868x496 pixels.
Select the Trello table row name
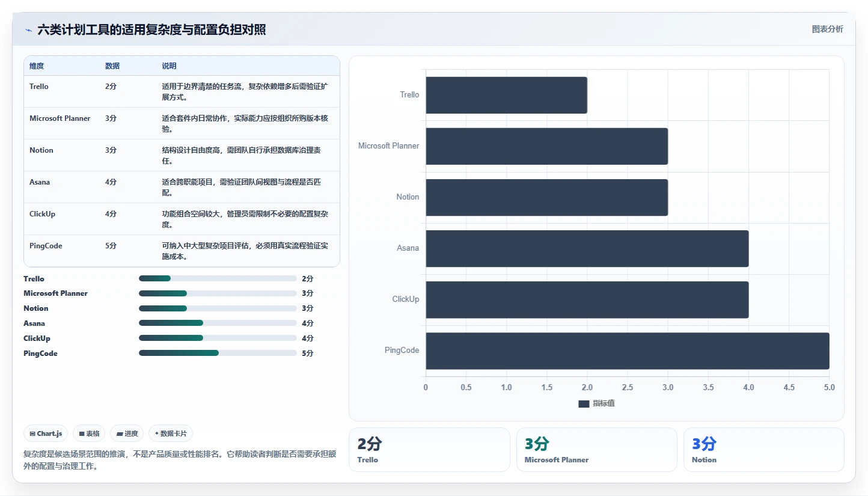[x=39, y=87]
